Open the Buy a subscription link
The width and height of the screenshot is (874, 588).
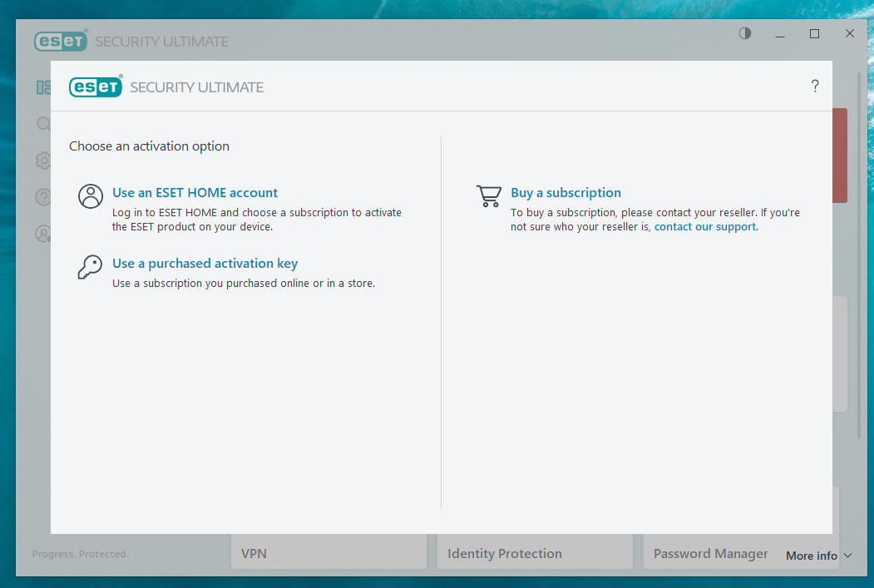point(565,192)
